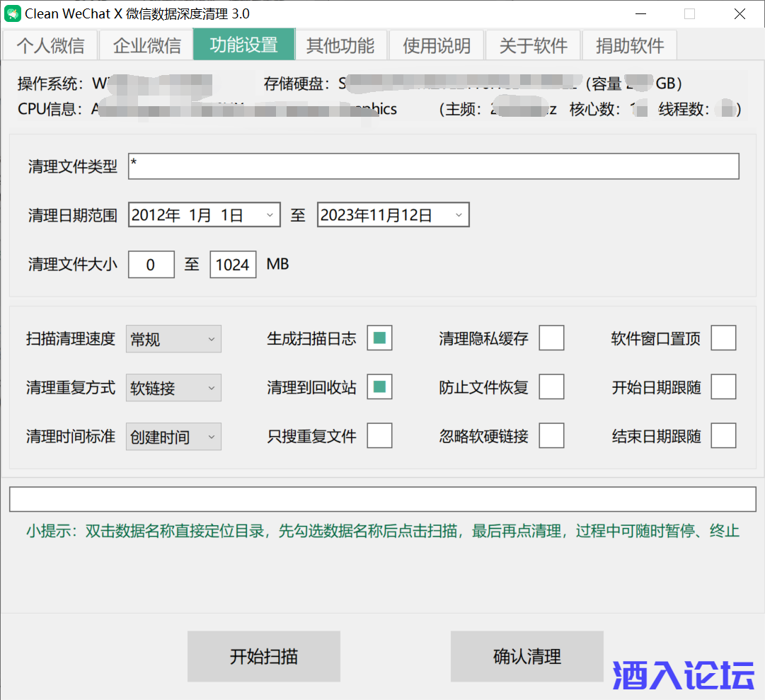Image resolution: width=765 pixels, height=700 pixels.
Task: Turn on 软件窗口置顶 checkbox
Action: tap(723, 338)
